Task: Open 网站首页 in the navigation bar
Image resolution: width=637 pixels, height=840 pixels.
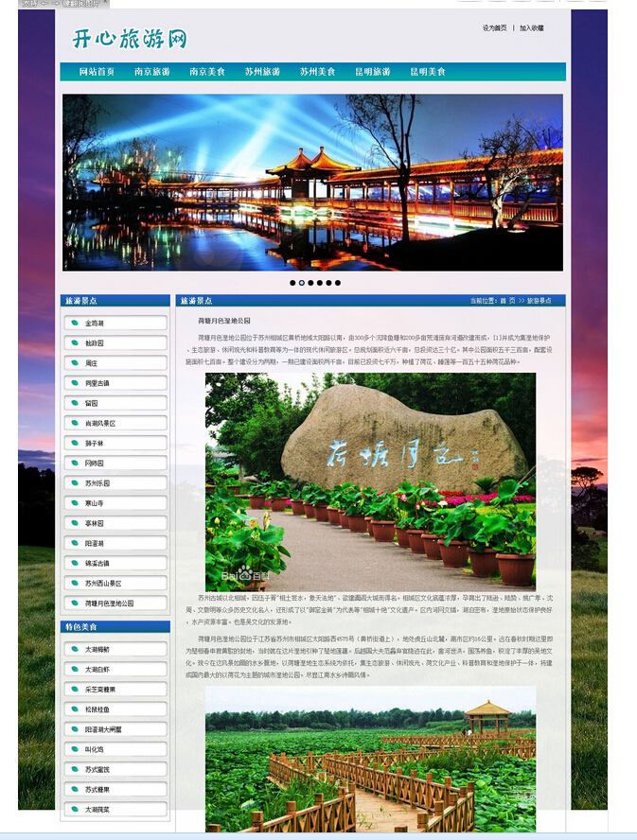Action: pos(97,72)
